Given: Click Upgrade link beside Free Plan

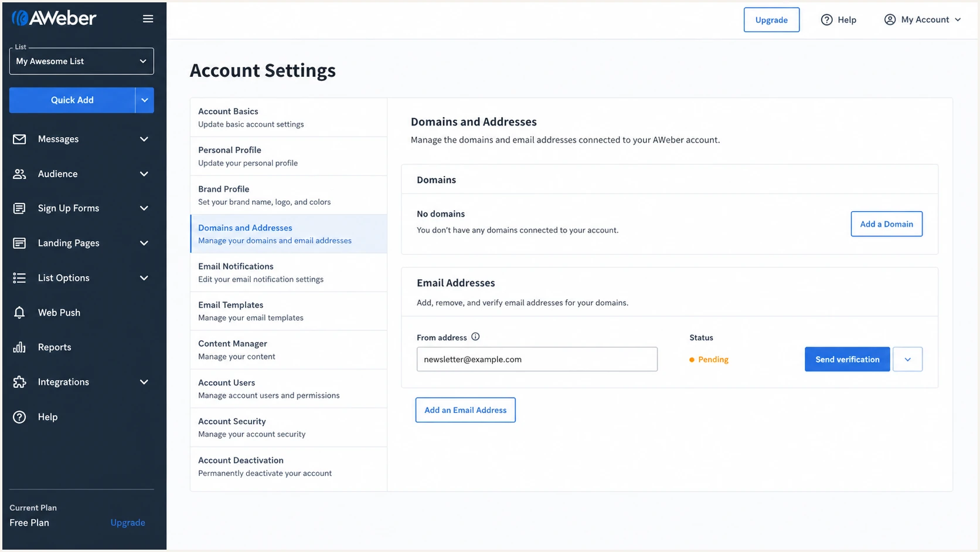Looking at the screenshot, I should click(128, 522).
